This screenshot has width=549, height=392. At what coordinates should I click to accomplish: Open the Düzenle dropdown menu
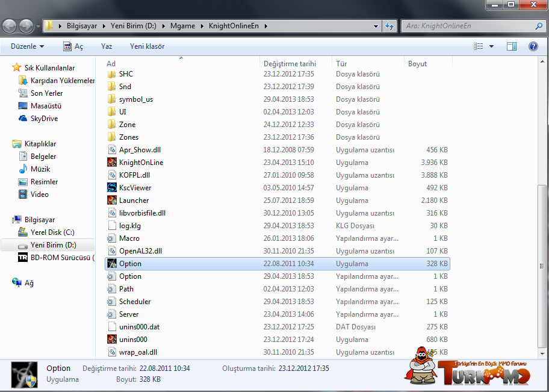click(27, 46)
